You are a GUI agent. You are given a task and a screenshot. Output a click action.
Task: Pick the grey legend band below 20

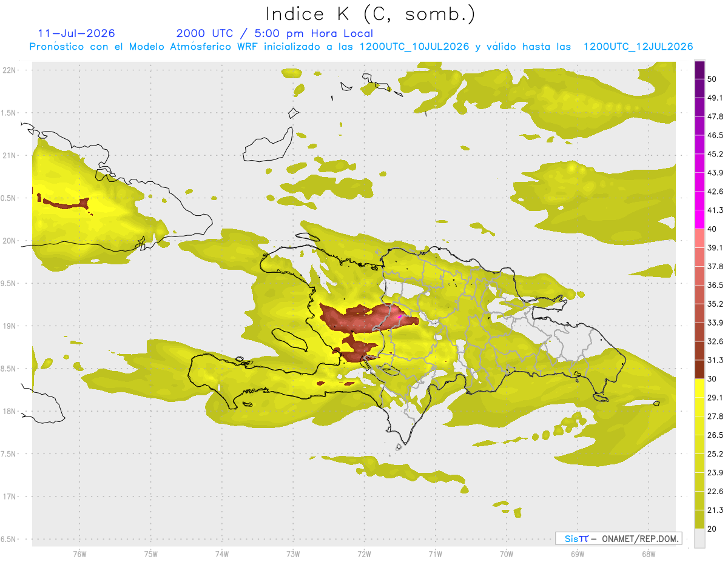click(699, 538)
